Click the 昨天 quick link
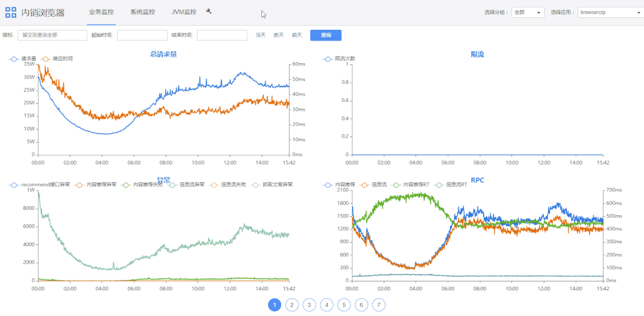The image size is (644, 316). (279, 35)
